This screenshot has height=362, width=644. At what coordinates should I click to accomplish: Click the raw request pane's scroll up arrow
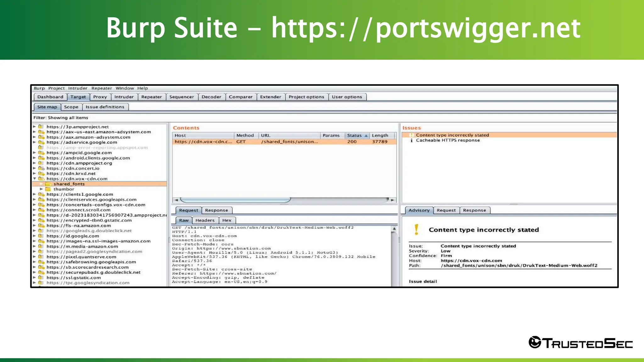pos(394,229)
